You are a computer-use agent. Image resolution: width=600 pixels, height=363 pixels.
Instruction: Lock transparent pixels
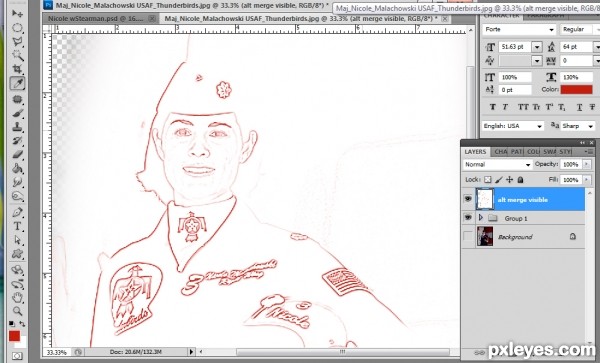point(488,179)
